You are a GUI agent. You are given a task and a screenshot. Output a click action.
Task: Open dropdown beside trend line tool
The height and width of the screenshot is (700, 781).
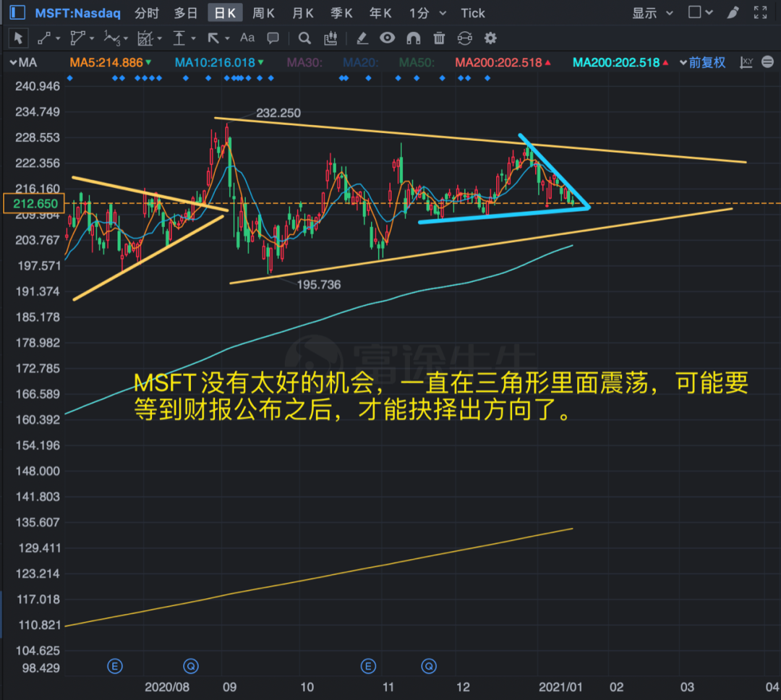click(x=58, y=38)
